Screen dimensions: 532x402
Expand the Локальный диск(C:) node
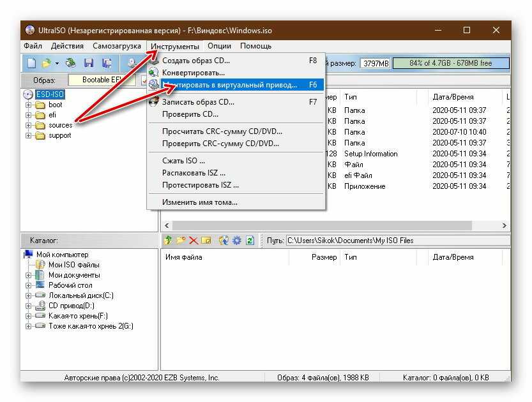(x=29, y=295)
